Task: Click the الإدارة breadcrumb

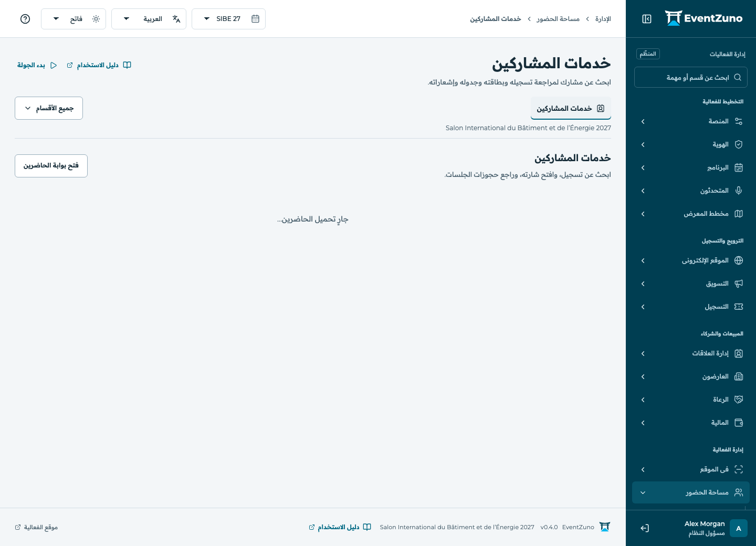Action: (x=603, y=19)
